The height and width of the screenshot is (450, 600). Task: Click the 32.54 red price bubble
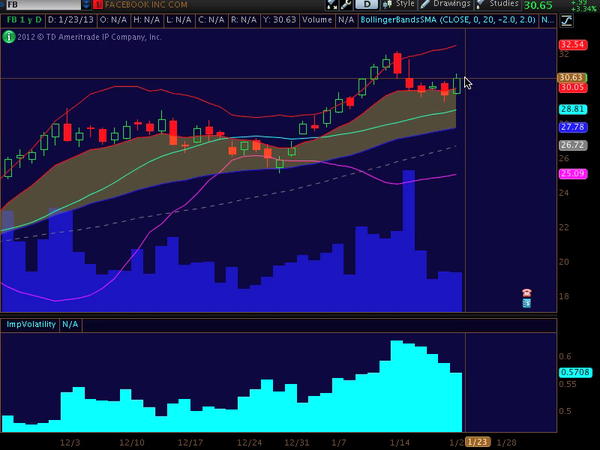(572, 44)
